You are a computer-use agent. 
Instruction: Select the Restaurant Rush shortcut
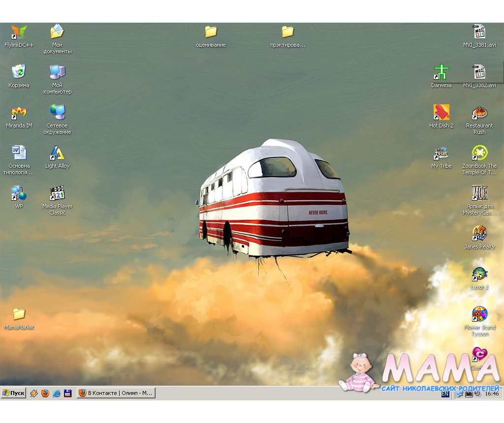479,113
